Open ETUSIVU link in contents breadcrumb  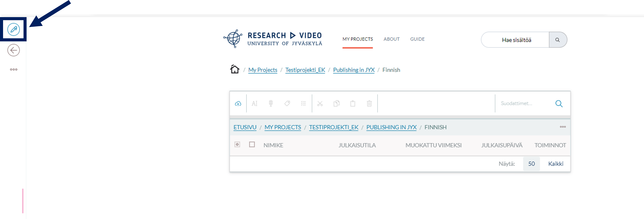pyautogui.click(x=245, y=127)
